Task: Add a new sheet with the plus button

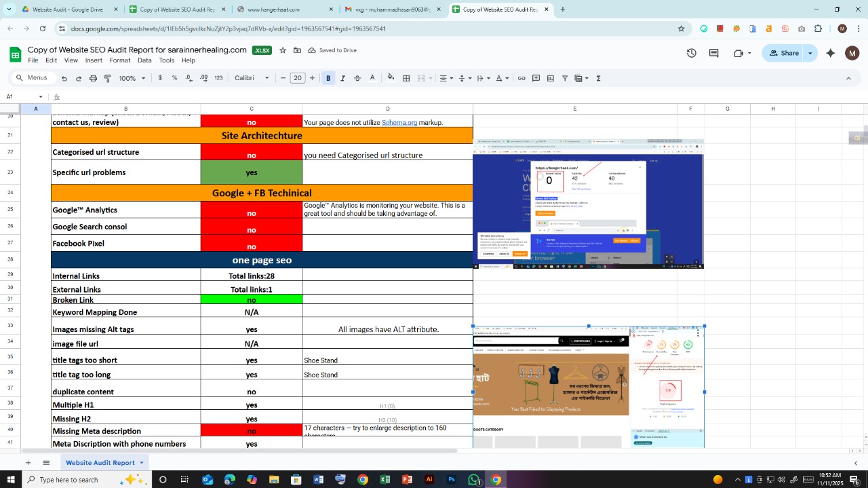Action: pos(28,462)
